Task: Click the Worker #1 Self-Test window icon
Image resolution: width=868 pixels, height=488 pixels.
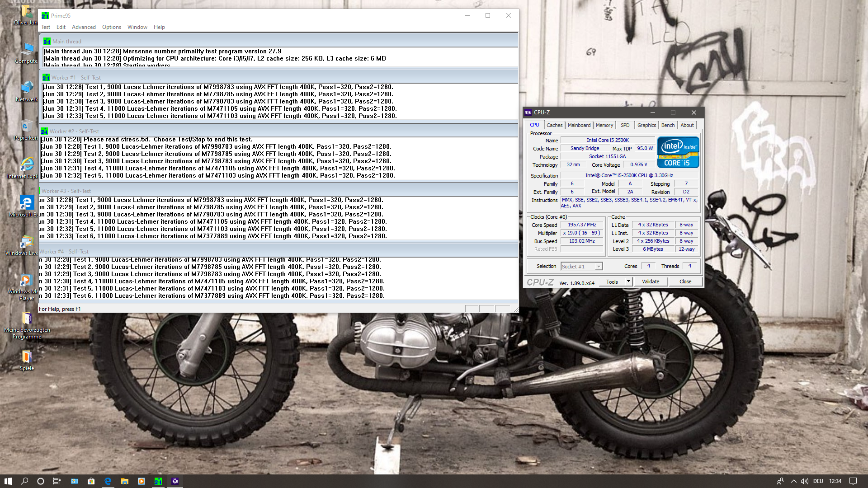Action: 46,77
